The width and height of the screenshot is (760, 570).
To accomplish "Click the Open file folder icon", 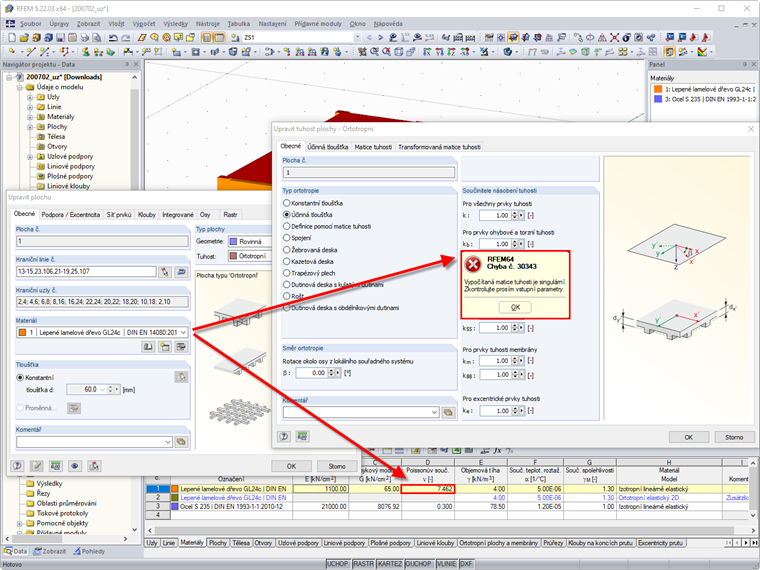I will point(24,37).
